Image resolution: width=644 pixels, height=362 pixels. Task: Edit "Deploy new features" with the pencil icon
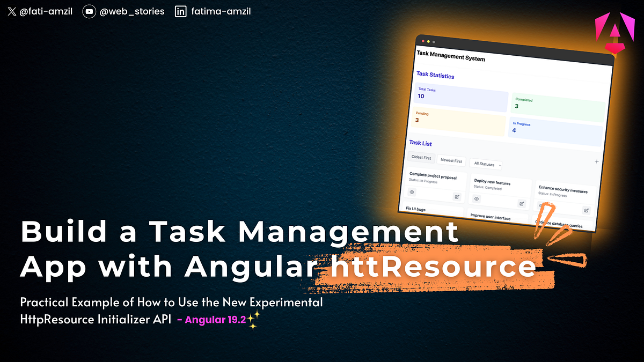[x=522, y=203]
